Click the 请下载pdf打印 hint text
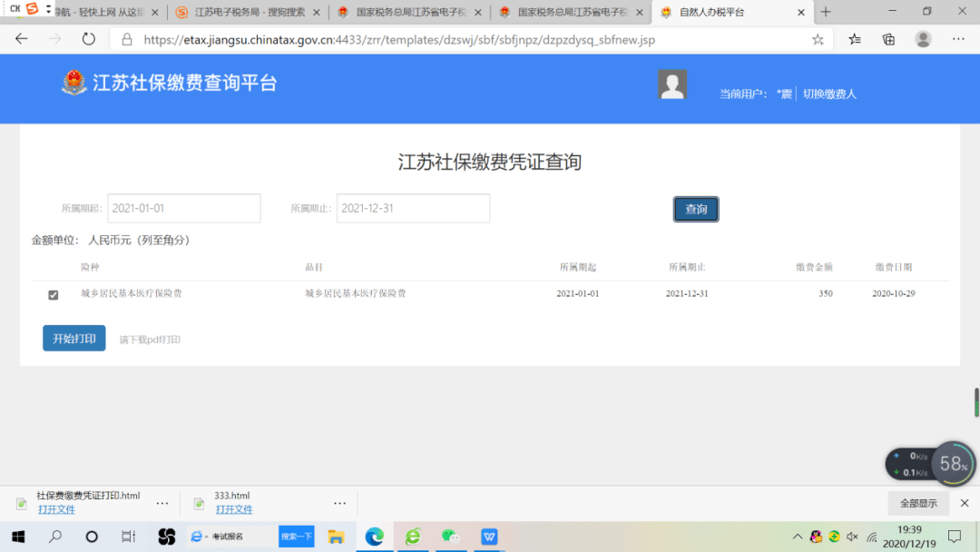This screenshot has height=552, width=980. point(150,340)
